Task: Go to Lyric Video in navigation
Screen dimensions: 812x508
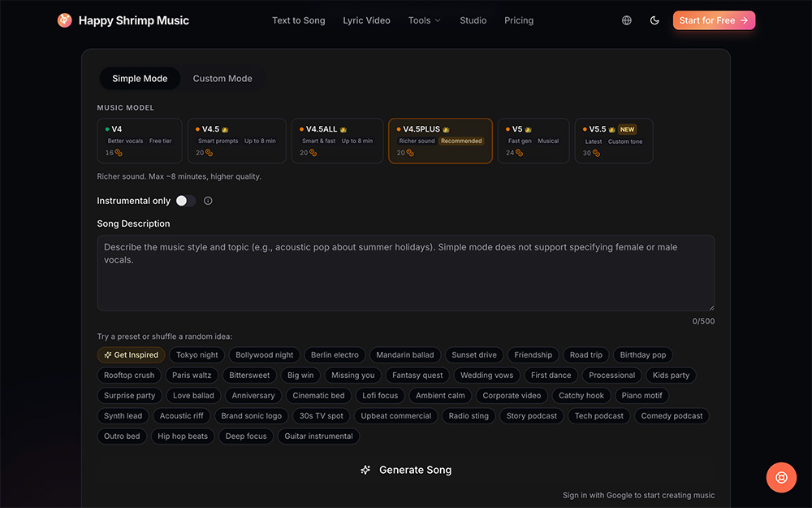Action: (367, 20)
